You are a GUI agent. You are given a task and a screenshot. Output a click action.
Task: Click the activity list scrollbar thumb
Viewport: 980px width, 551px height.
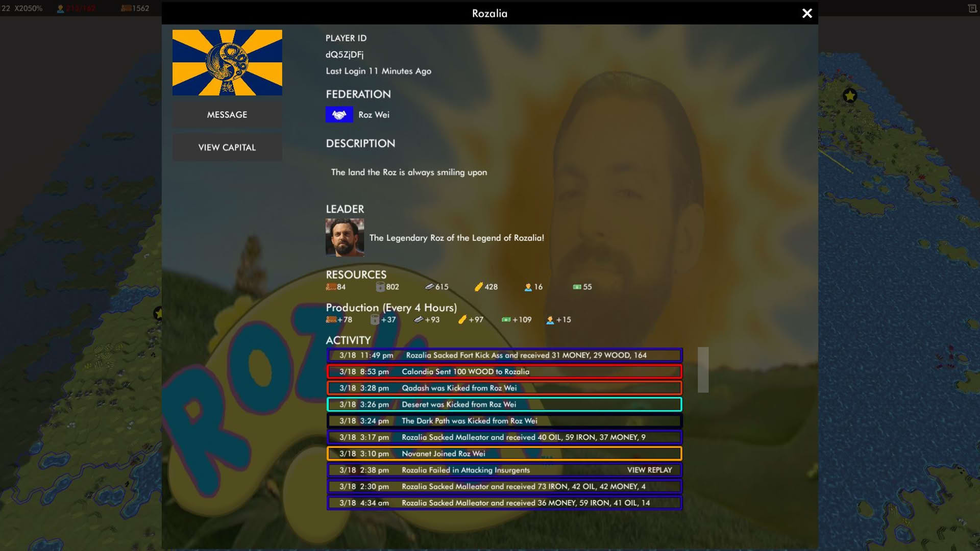(x=703, y=369)
